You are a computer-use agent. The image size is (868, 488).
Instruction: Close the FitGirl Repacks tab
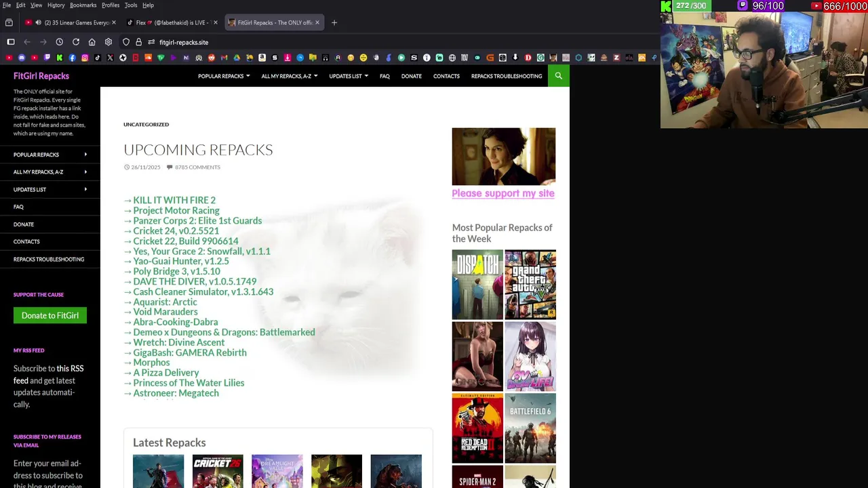coord(318,22)
